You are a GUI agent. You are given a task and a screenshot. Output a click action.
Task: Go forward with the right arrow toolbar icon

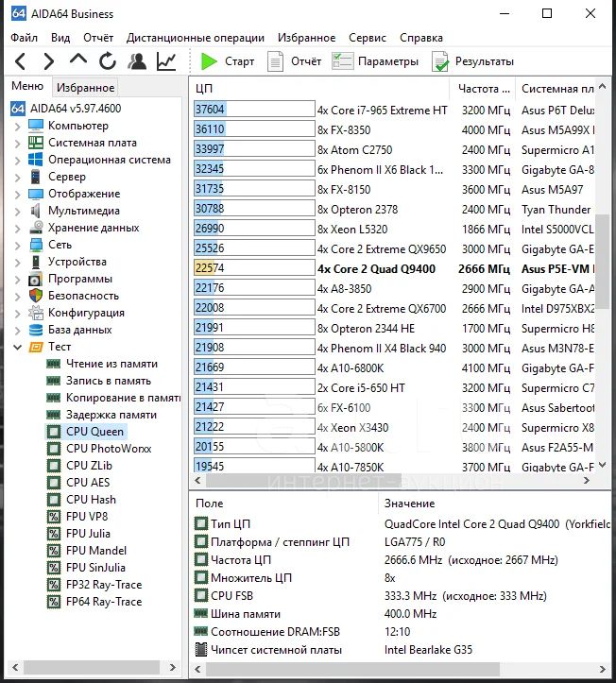(x=49, y=61)
